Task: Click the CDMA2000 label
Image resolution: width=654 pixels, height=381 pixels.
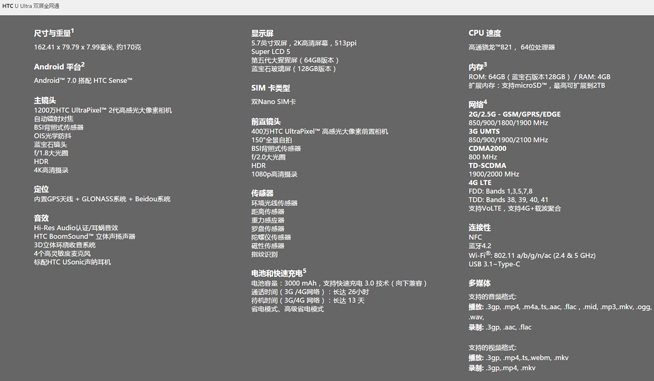Action: coord(487,149)
